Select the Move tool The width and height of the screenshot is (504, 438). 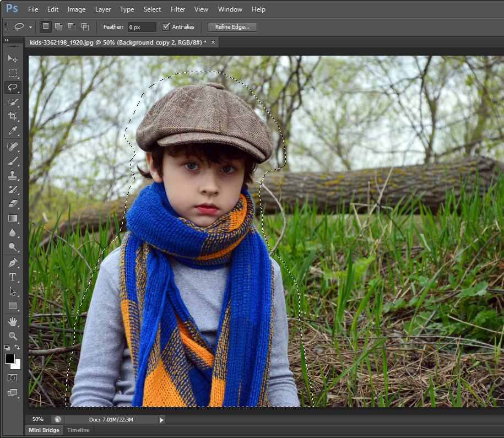pyautogui.click(x=12, y=58)
